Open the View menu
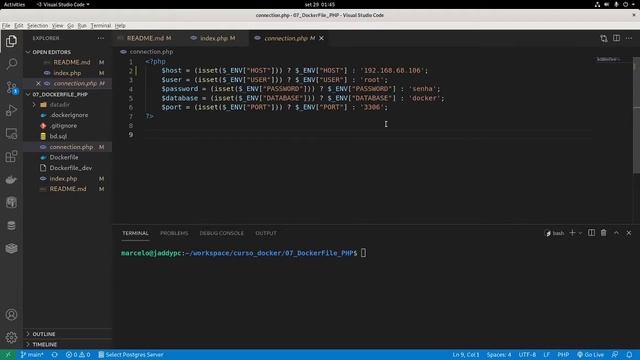 tap(58, 25)
